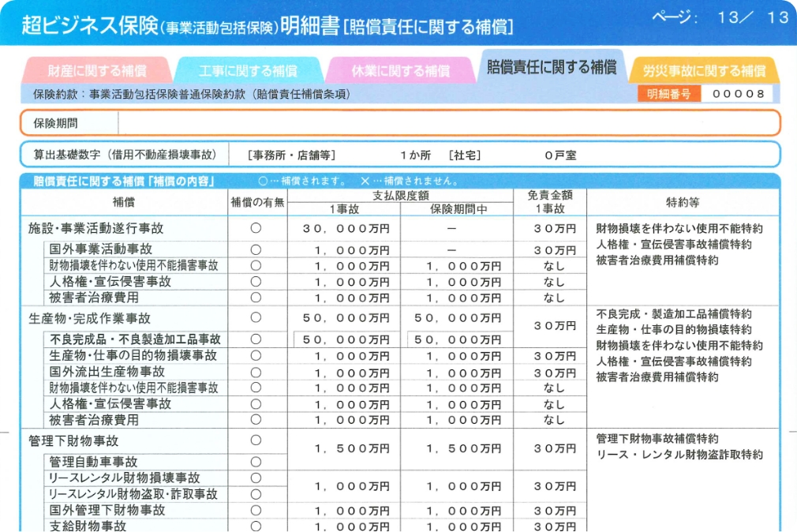797x532 pixels.
Task: Click the circle for 管理自動車事故
Action: click(x=256, y=462)
